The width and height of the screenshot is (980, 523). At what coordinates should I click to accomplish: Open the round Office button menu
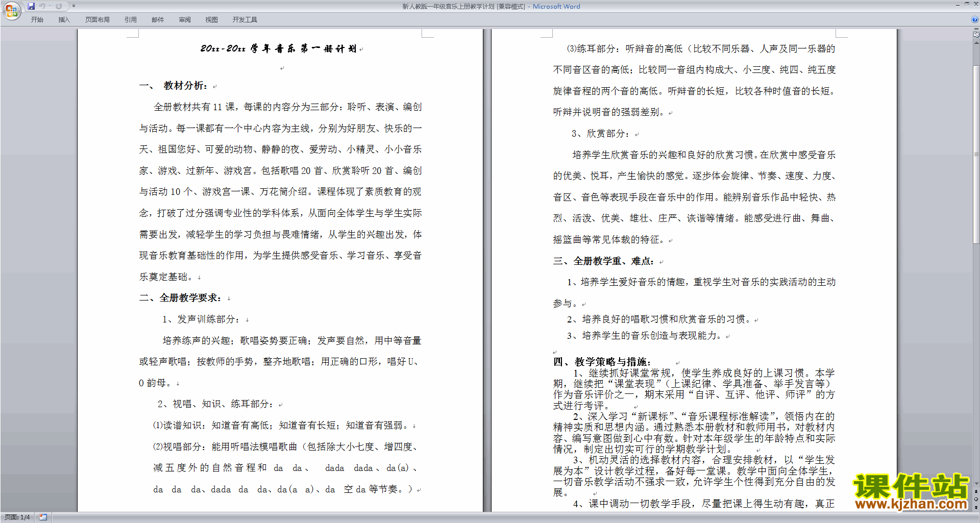coord(11,11)
